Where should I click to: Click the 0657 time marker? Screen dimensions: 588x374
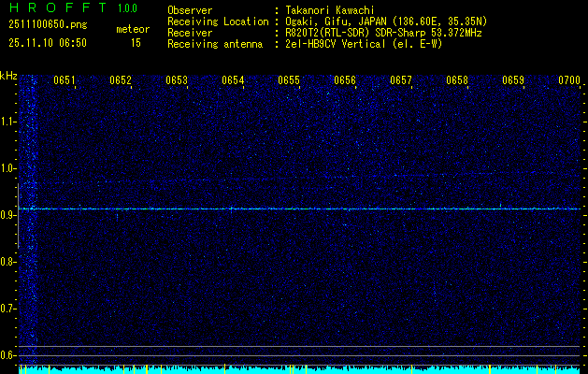401,80
